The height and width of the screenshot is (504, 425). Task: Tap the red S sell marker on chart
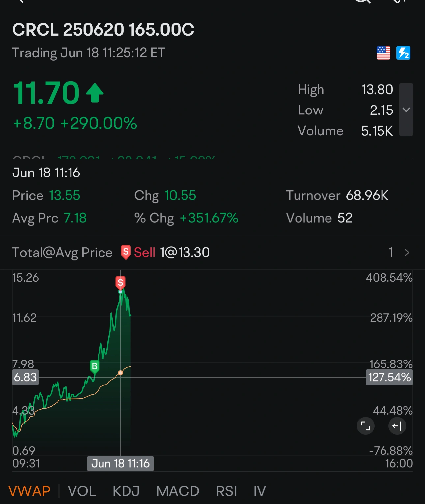[x=120, y=283]
